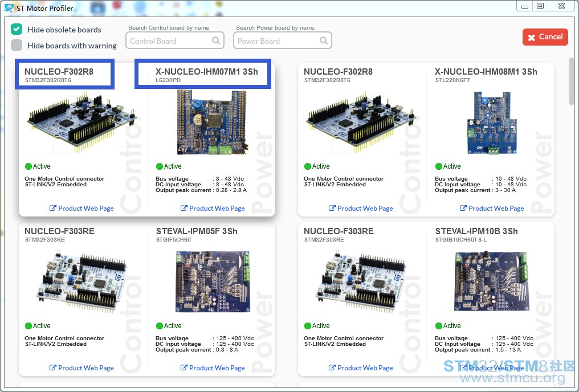Image resolution: width=579 pixels, height=392 pixels.
Task: Click the L6230PD part number text
Action: pyautogui.click(x=168, y=80)
